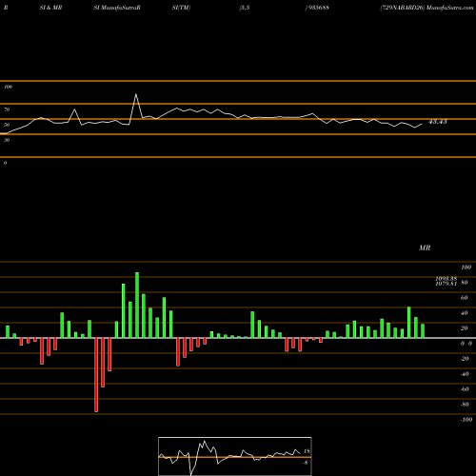
Task: Click the RSI axis label 100
Action: [9, 87]
